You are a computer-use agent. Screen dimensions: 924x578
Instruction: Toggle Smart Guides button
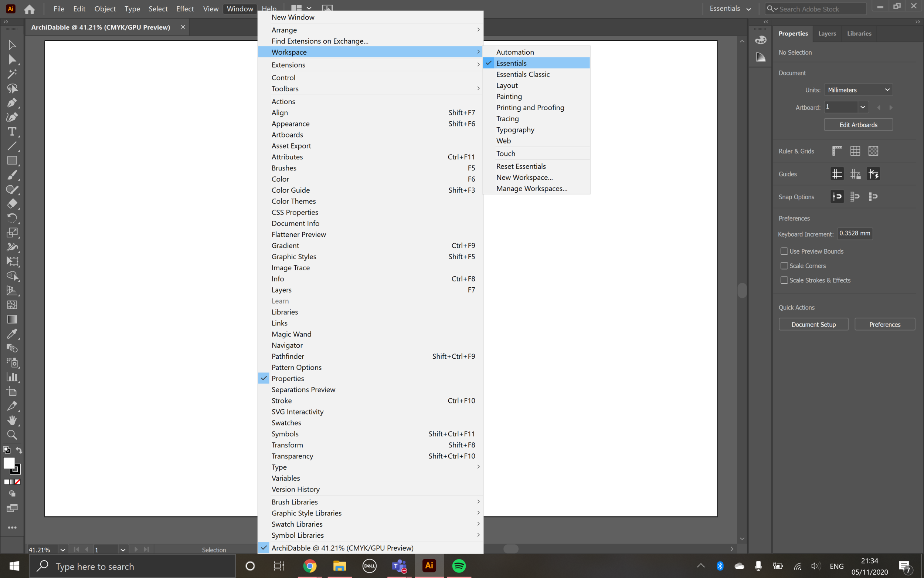click(x=873, y=174)
